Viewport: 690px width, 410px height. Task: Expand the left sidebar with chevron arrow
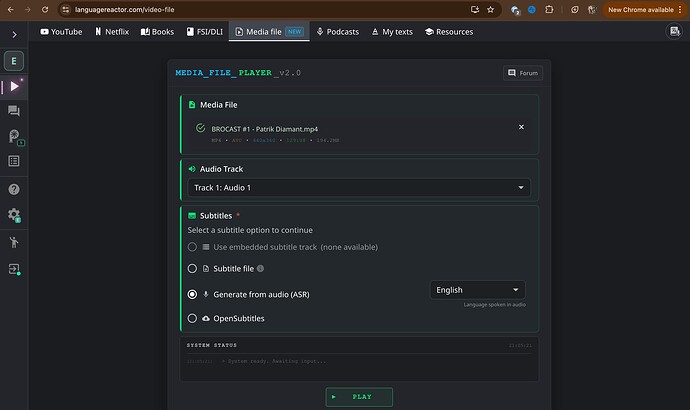click(14, 34)
